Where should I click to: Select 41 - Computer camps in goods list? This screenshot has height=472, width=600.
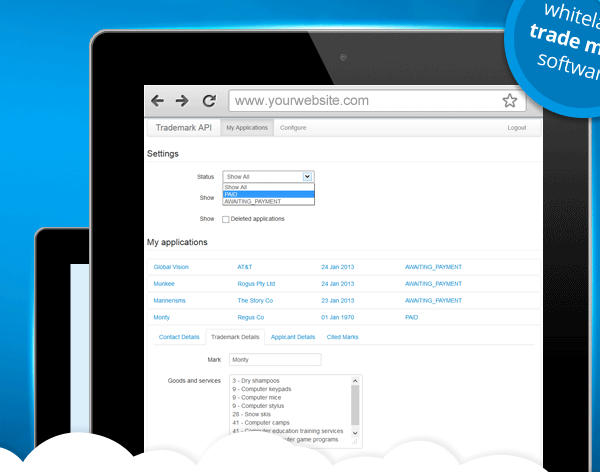click(261, 423)
